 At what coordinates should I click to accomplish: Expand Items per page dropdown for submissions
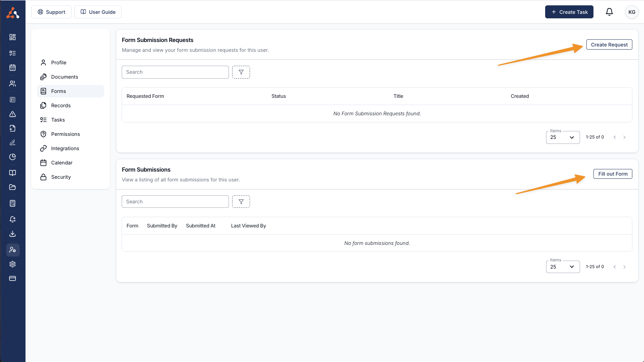563,267
